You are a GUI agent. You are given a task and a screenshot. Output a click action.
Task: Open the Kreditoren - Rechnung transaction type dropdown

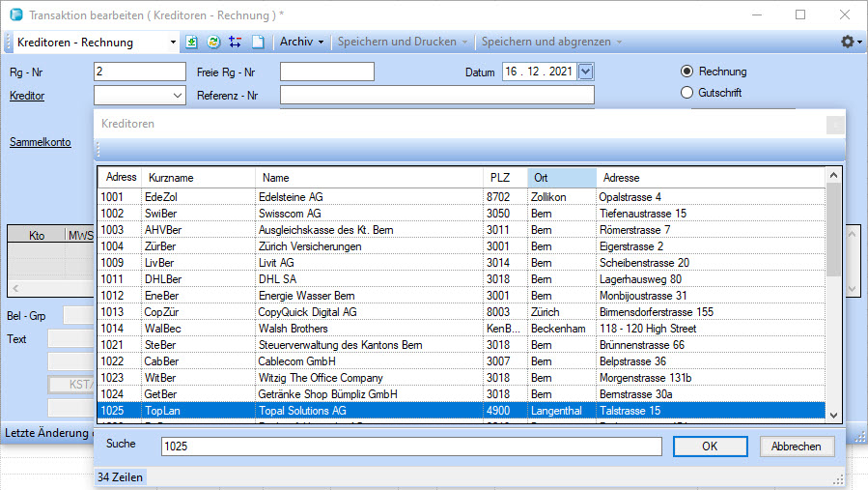tap(174, 43)
